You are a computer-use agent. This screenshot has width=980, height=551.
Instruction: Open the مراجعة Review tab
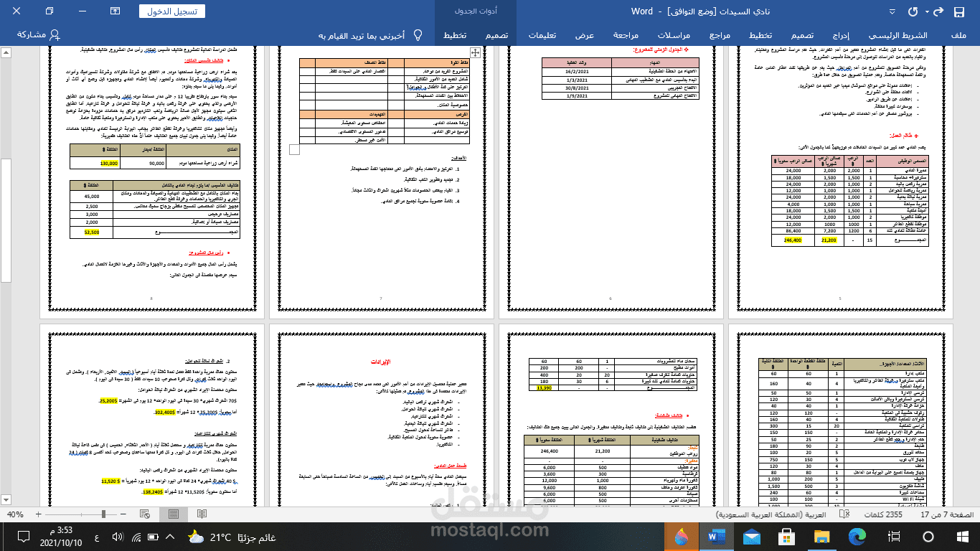pyautogui.click(x=626, y=35)
